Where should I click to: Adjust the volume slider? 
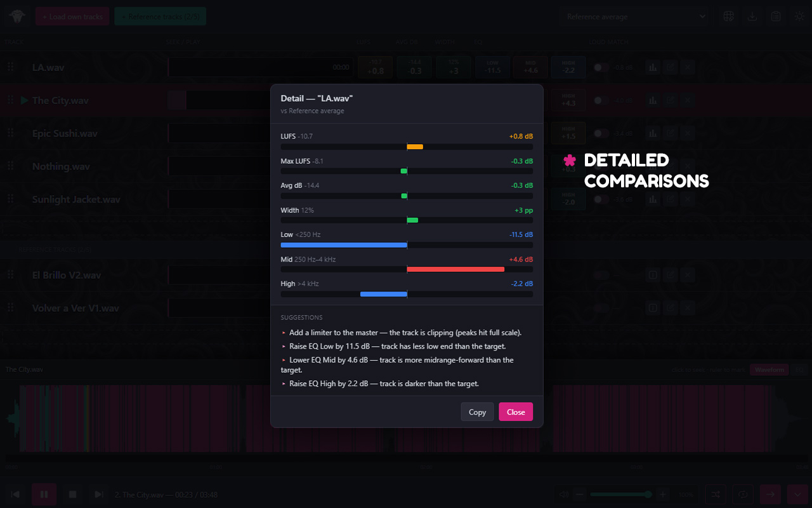pos(621,494)
